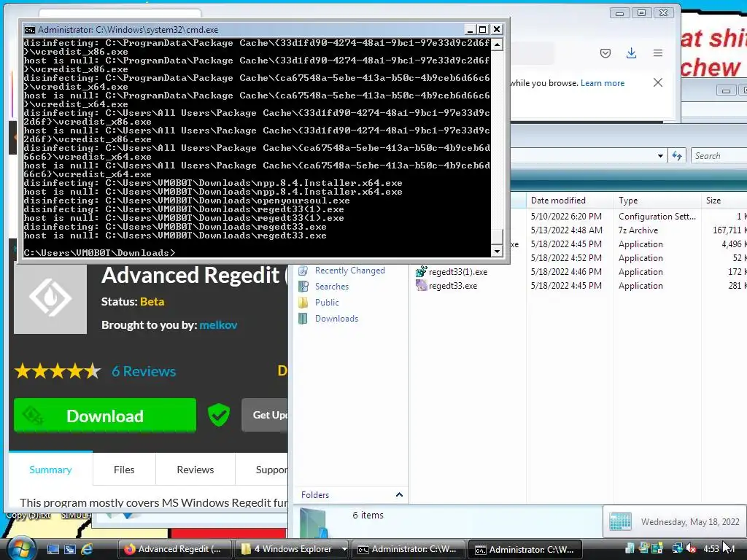
Task: Click the cmd.exe title bar system icon
Action: click(29, 29)
